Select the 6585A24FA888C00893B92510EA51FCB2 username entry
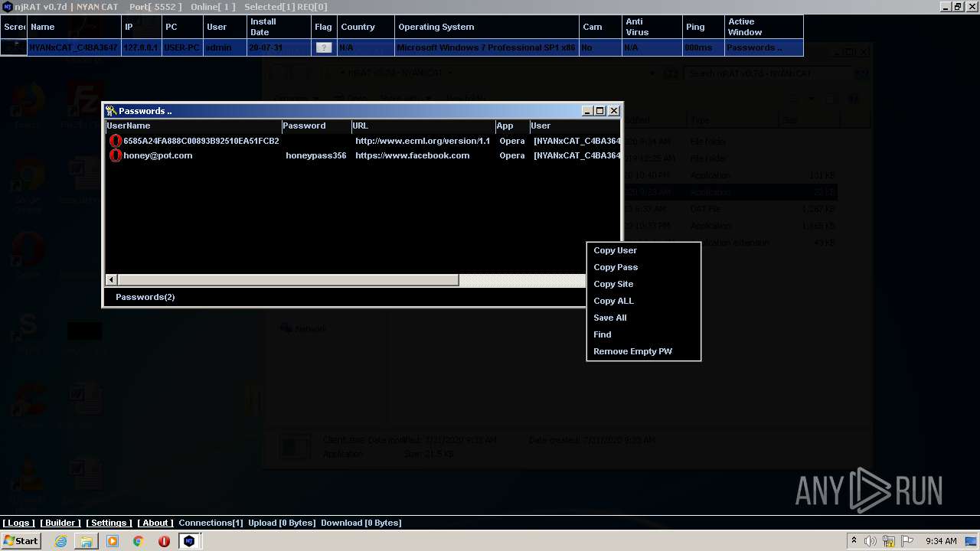The height and width of the screenshot is (551, 980). (x=201, y=141)
